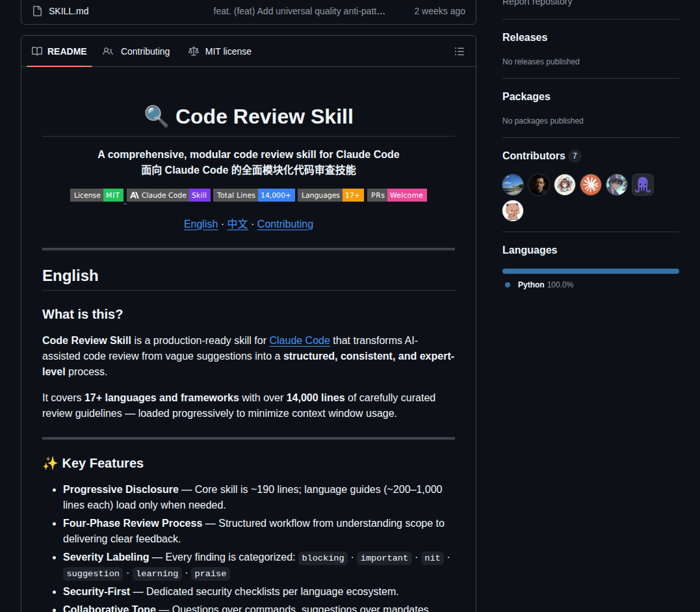Screen dimensions: 700x612
Task: Click the contributors count badge 7
Action: tap(575, 156)
